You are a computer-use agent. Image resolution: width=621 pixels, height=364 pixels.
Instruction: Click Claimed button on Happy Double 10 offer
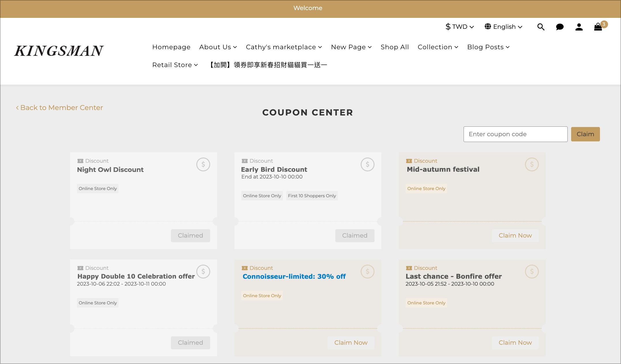[x=190, y=343]
